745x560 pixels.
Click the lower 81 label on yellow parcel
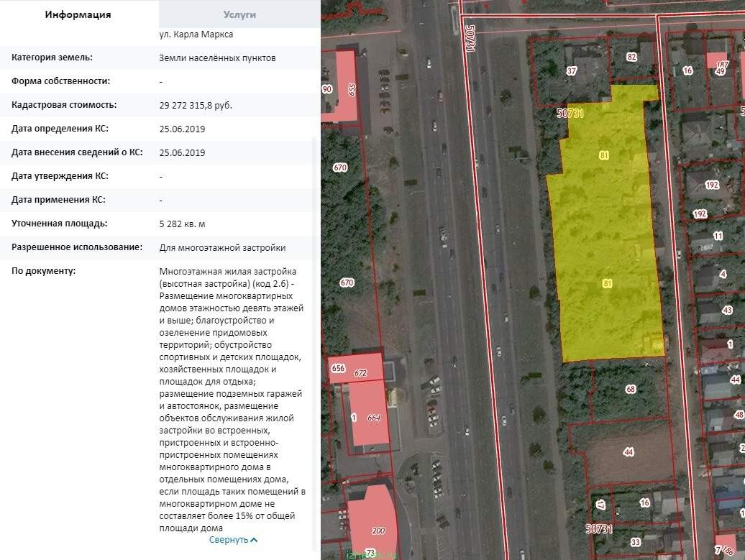click(x=607, y=283)
